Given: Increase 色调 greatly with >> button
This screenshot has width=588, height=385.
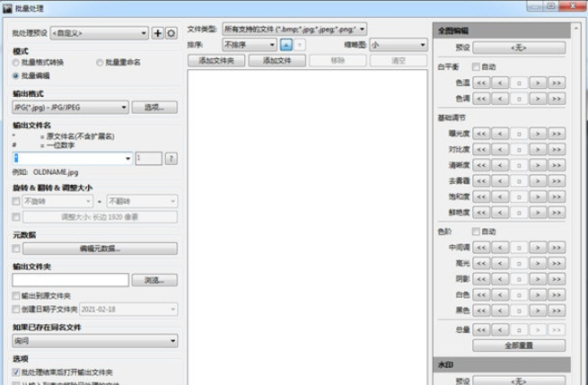Looking at the screenshot, I should 557,99.
